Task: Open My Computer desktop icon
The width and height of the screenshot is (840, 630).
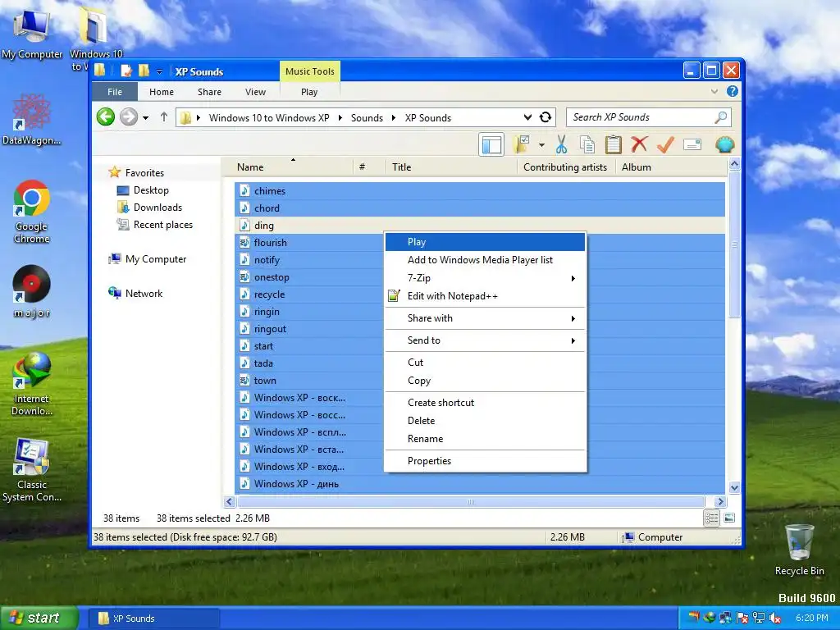Action: coord(32,34)
